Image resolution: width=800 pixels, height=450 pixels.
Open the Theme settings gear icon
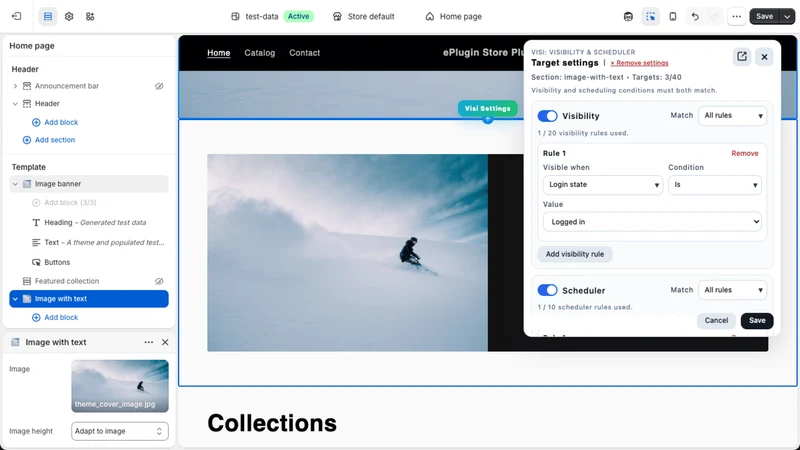[69, 16]
